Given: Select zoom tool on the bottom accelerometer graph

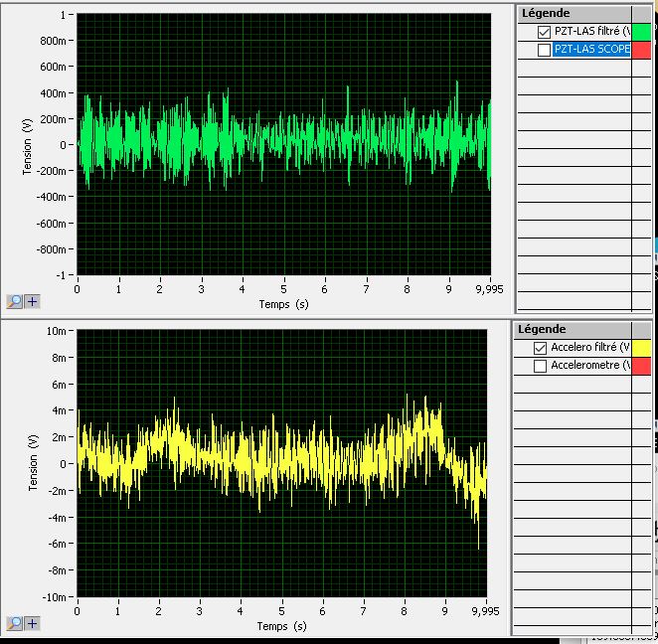Looking at the screenshot, I should pos(16,623).
